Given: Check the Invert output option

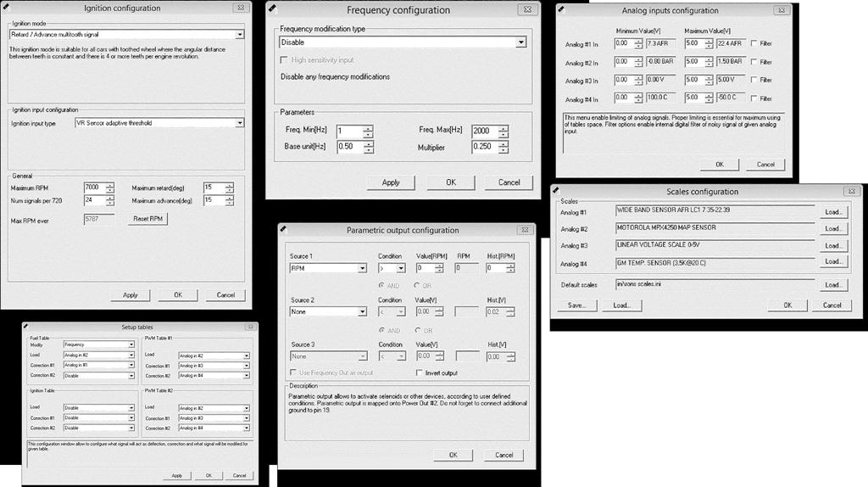Looking at the screenshot, I should [x=419, y=372].
